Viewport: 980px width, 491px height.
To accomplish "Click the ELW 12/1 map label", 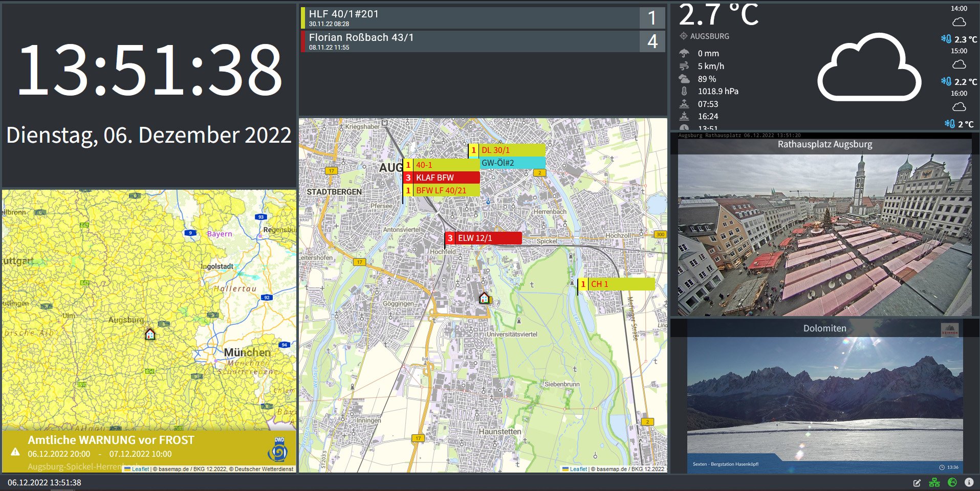I will 484,238.
